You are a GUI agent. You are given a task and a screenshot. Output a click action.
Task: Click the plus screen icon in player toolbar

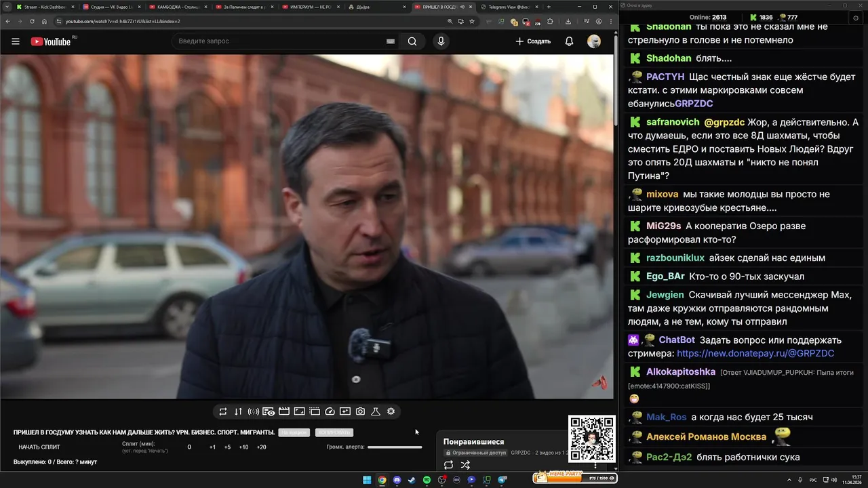point(345,411)
